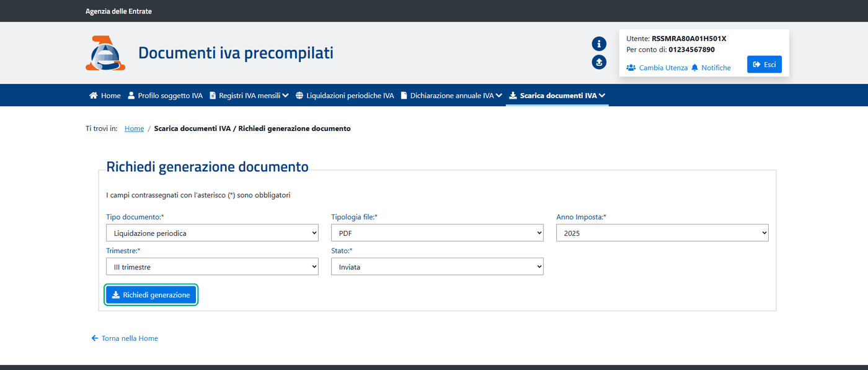868x370 pixels.
Task: Open Scarica documenti IVA menu
Action: tap(557, 96)
